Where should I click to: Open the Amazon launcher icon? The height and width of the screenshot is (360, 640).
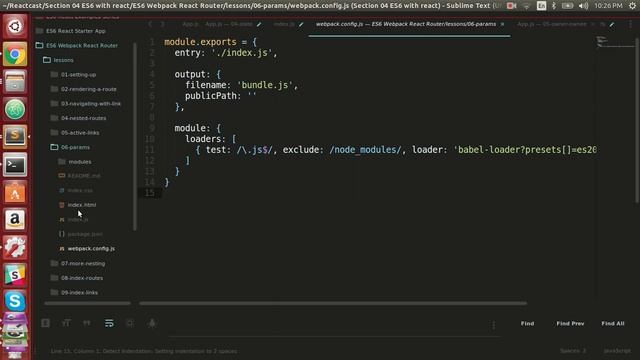15,220
